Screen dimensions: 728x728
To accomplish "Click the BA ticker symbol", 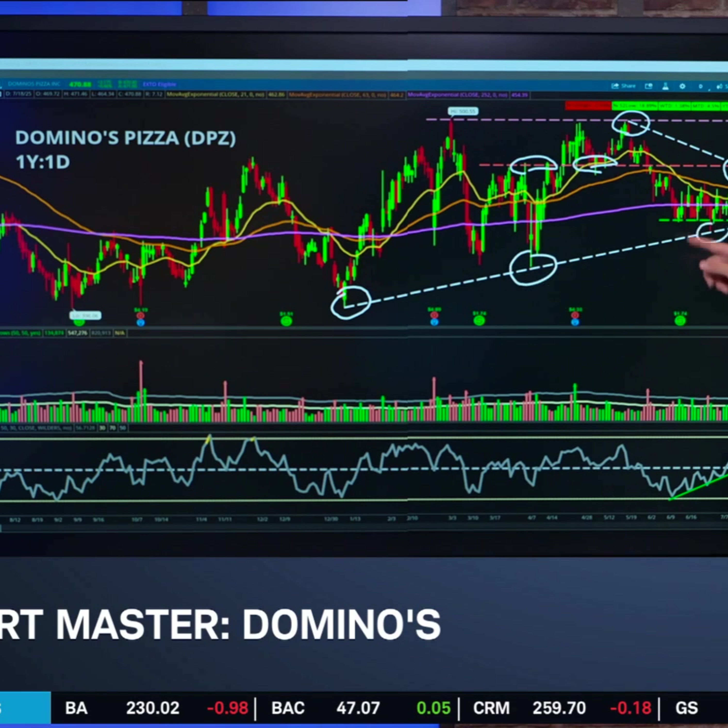I will [x=76, y=708].
